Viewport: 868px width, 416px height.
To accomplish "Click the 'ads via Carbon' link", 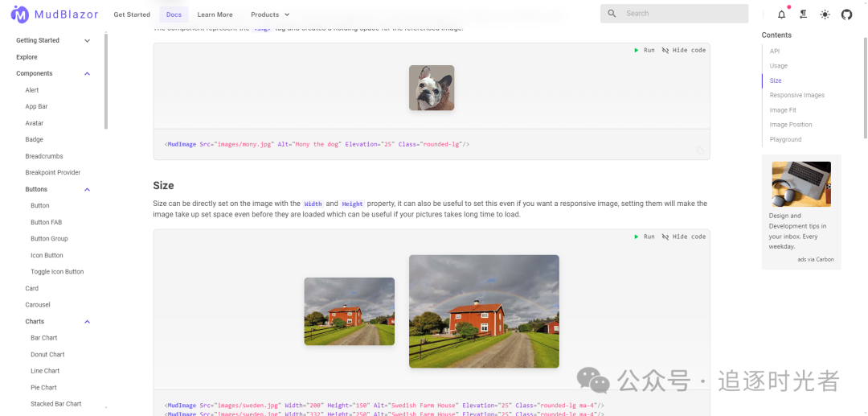I will pyautogui.click(x=816, y=259).
